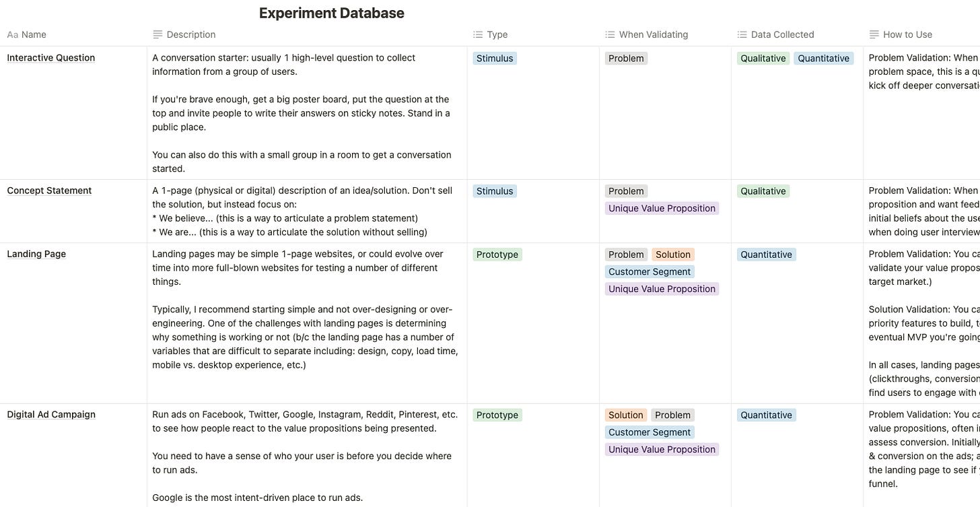Click the Unique Value Proposition tag on Landing Page row

click(x=662, y=288)
